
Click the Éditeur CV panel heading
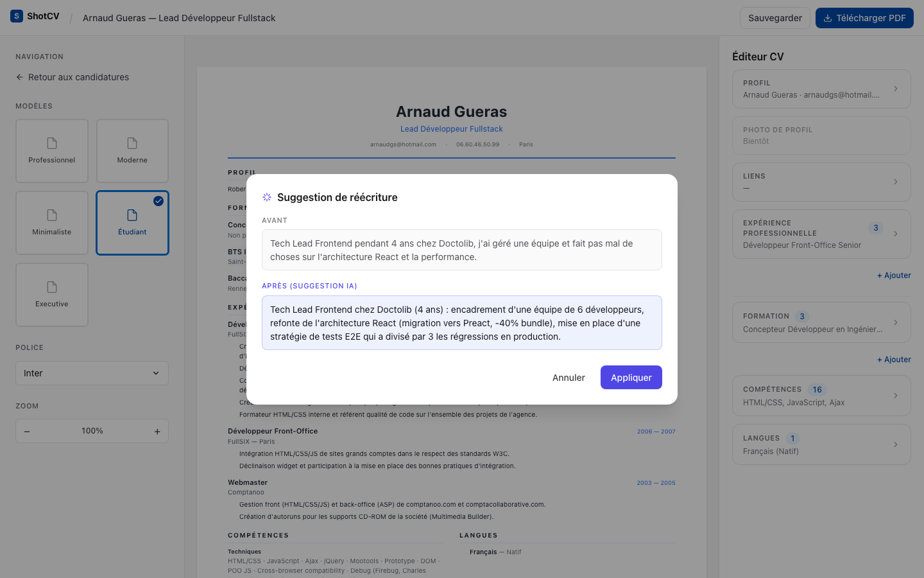(x=758, y=57)
